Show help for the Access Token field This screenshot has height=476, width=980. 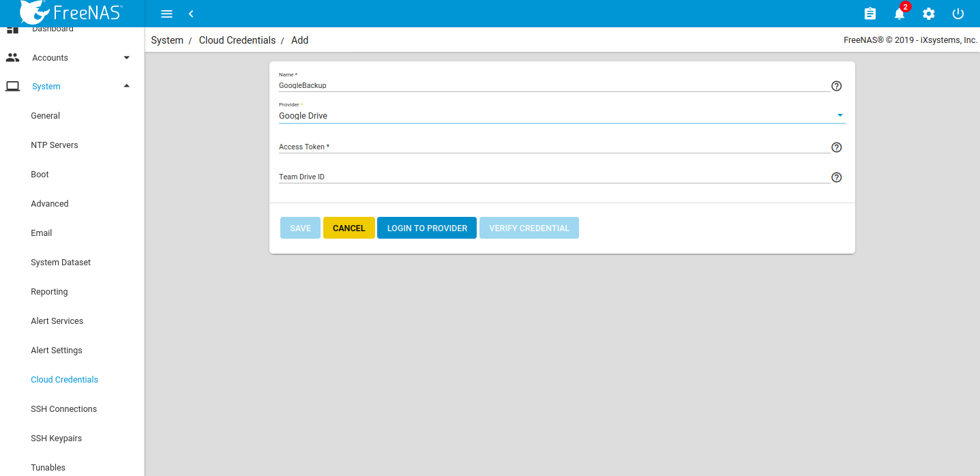(837, 147)
